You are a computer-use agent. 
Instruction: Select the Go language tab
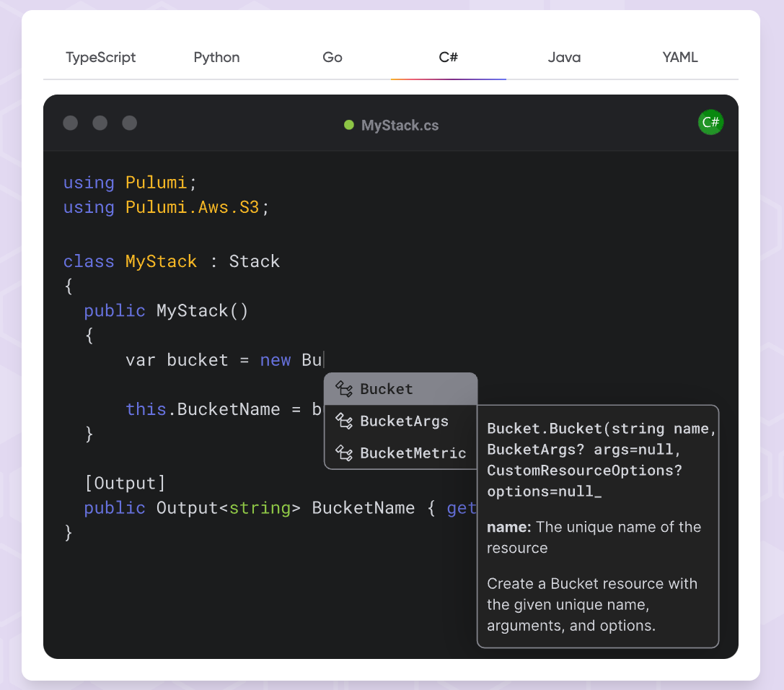coord(332,58)
